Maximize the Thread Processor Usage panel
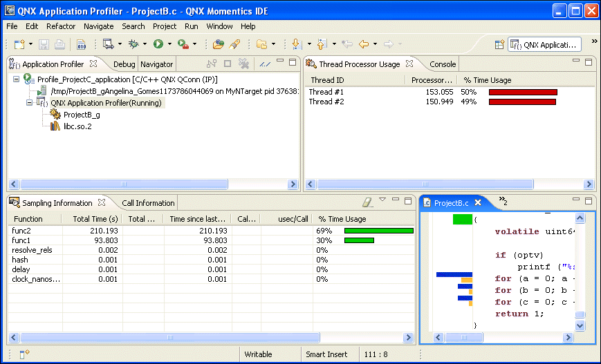601x364 pixels. pyautogui.click(x=589, y=62)
